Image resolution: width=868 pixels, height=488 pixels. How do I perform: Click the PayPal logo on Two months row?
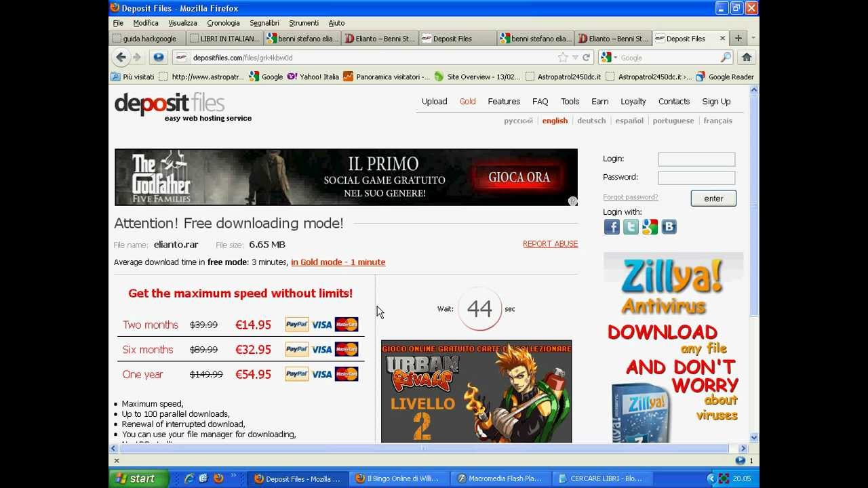tap(296, 325)
